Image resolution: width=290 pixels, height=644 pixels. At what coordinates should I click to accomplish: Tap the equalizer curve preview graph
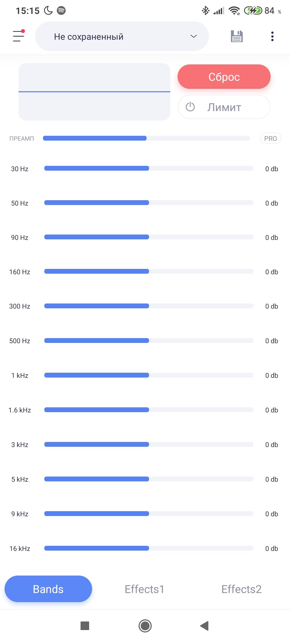click(94, 92)
